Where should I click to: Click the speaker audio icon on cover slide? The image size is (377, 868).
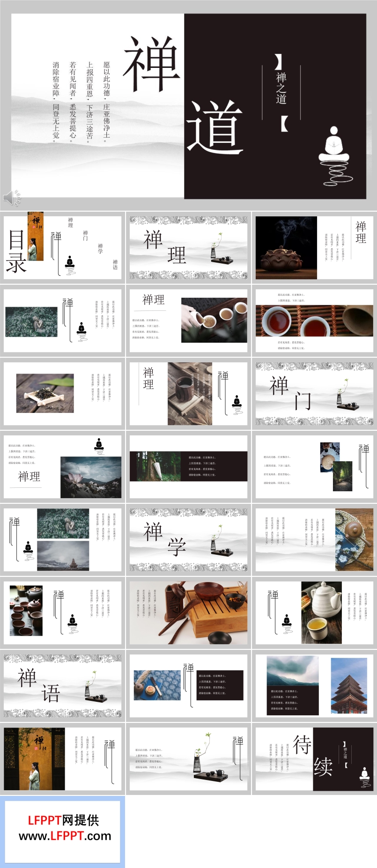click(12, 198)
